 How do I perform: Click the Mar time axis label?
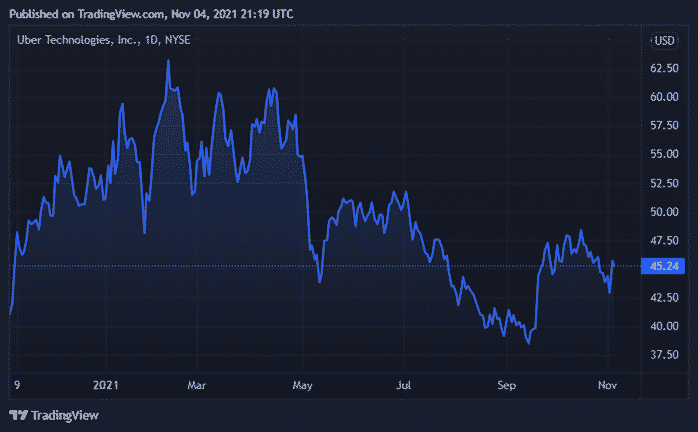coord(197,385)
